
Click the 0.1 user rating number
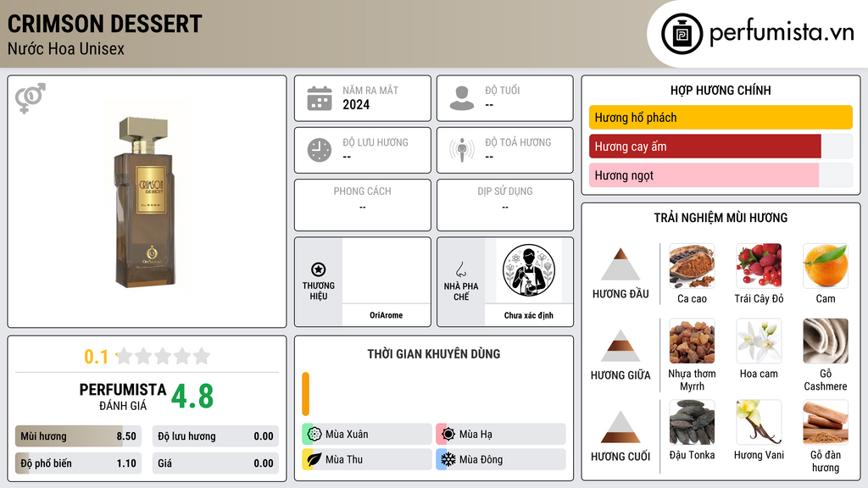tap(97, 357)
